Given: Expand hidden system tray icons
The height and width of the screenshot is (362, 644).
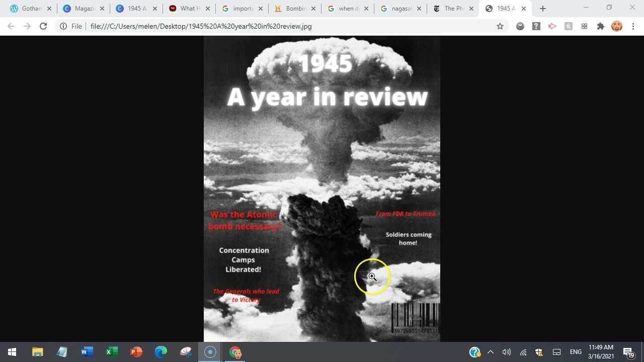Looking at the screenshot, I should pyautogui.click(x=491, y=351).
